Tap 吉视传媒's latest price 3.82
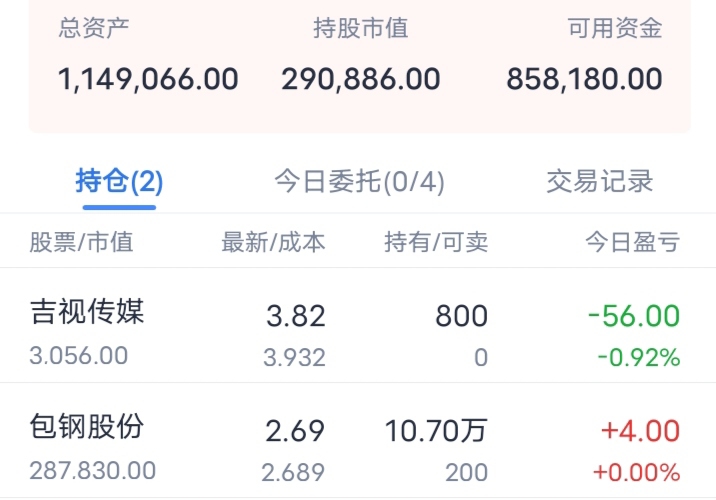 (x=296, y=317)
